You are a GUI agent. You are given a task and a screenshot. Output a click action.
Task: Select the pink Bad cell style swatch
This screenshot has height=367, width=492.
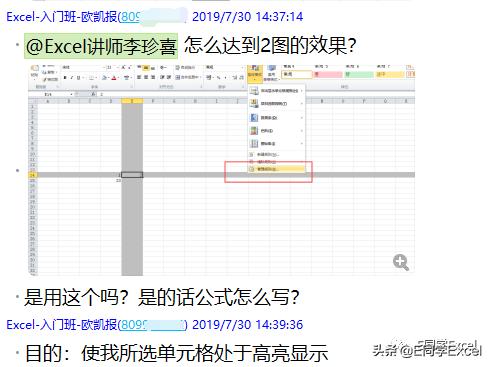click(x=328, y=74)
